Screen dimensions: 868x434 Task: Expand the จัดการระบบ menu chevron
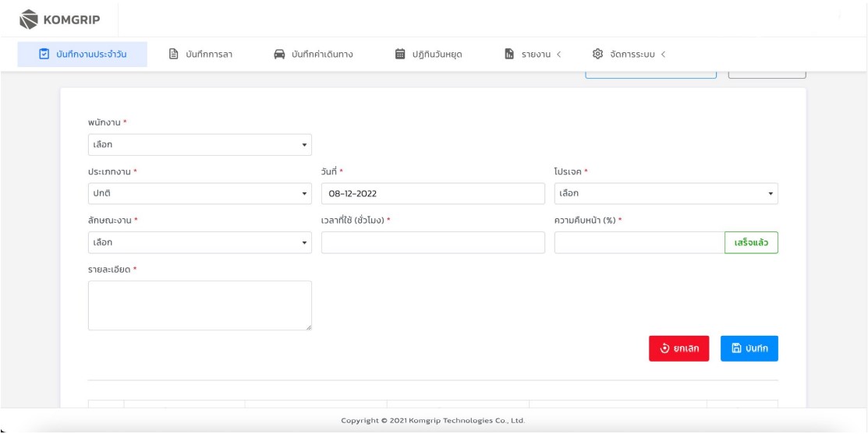point(663,55)
